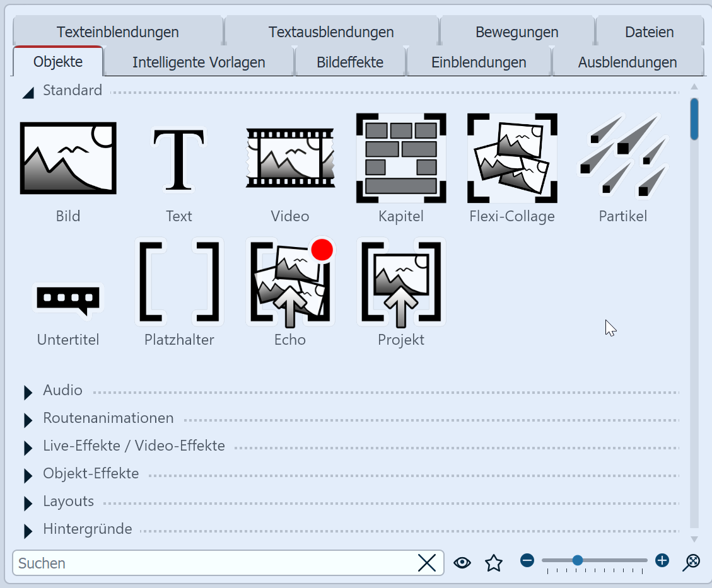Select the Video object

(289, 158)
